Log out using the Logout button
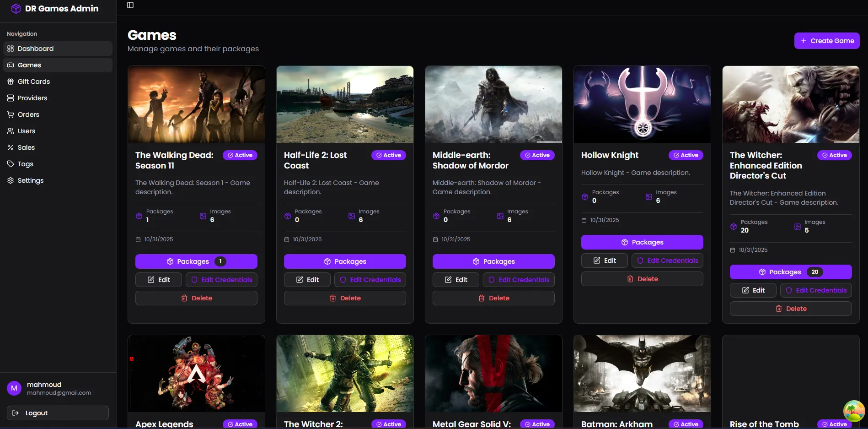 point(58,413)
